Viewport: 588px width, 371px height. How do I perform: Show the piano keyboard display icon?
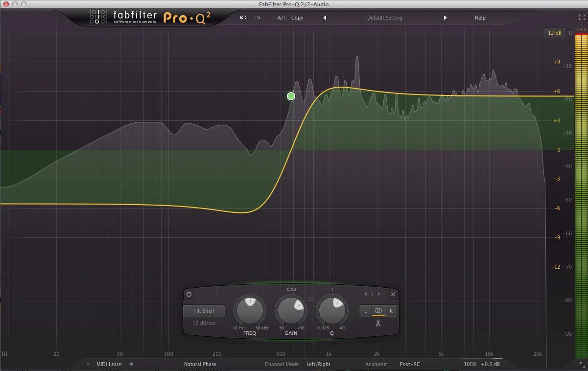[x=5, y=354]
